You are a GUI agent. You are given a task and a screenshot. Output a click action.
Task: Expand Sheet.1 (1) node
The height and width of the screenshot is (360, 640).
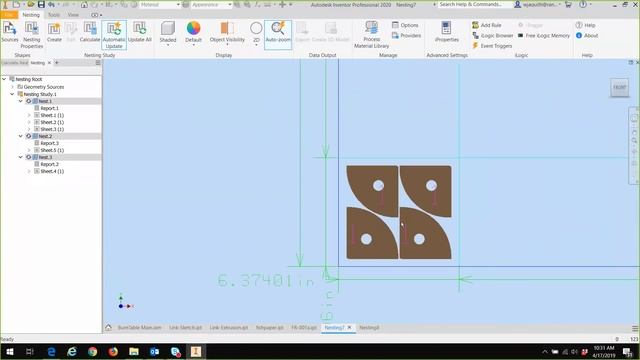tap(29, 116)
